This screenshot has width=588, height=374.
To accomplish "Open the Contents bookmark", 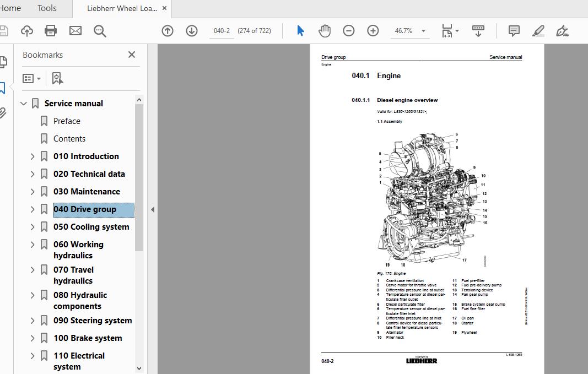I will point(69,139).
